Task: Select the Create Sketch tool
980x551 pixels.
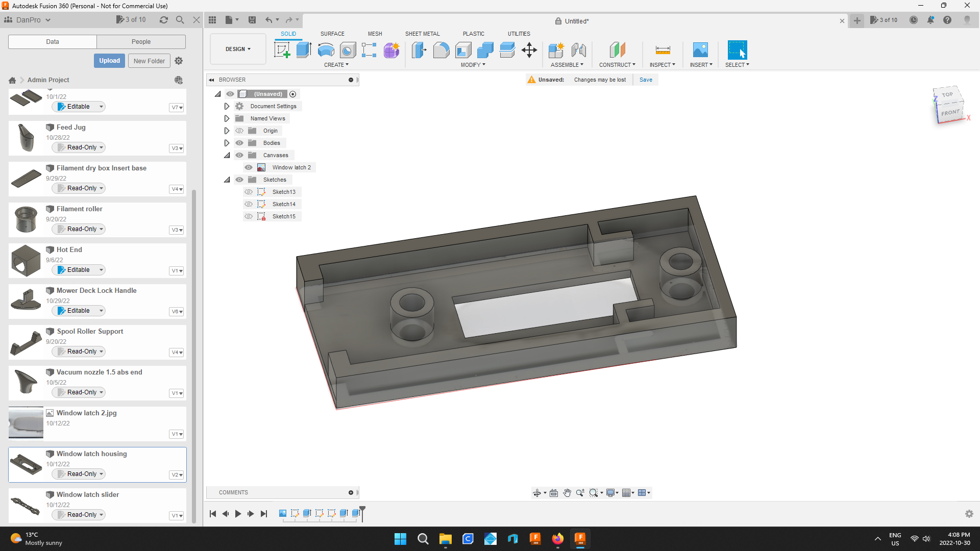Action: pos(282,49)
